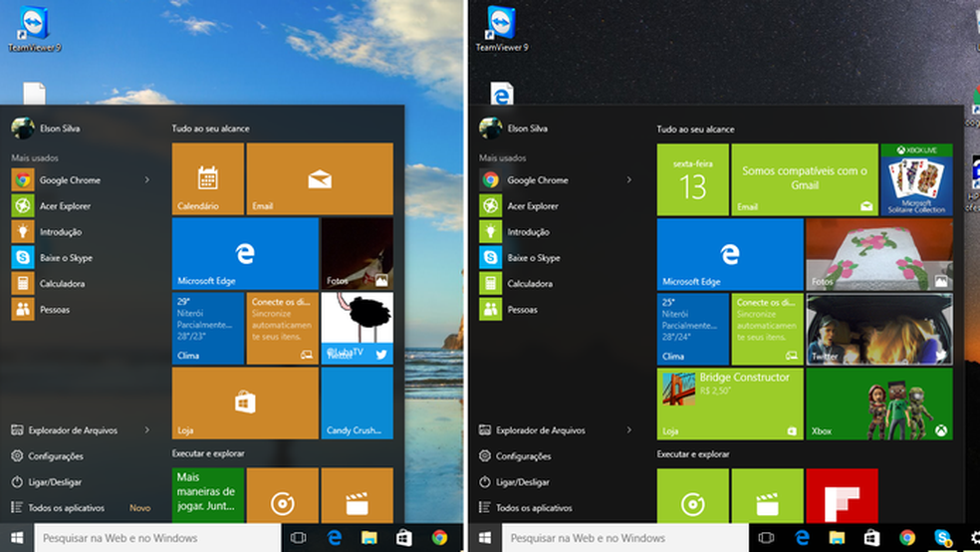
Task: Open Twitter tile in right Start menu
Action: pyautogui.click(x=879, y=330)
